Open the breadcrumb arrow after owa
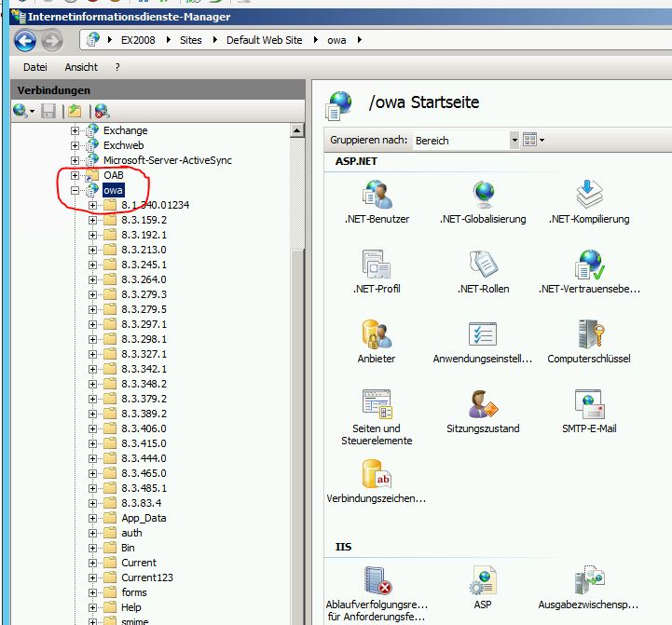This screenshot has height=625, width=672. [x=360, y=40]
